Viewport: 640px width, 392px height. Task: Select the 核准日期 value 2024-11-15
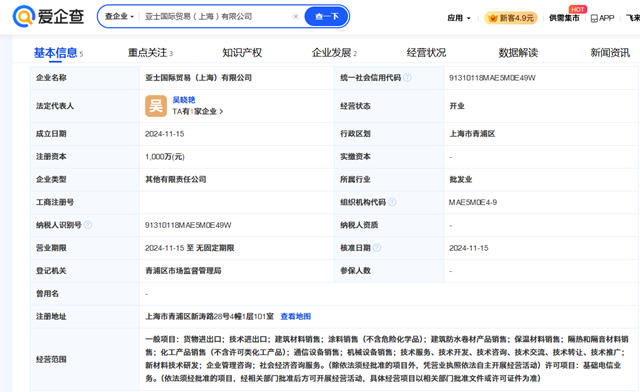pyautogui.click(x=469, y=248)
